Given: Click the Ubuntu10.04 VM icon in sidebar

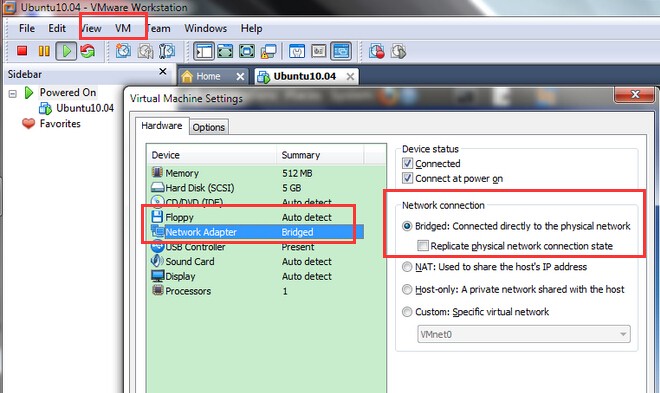Looking at the screenshot, I should (x=45, y=109).
